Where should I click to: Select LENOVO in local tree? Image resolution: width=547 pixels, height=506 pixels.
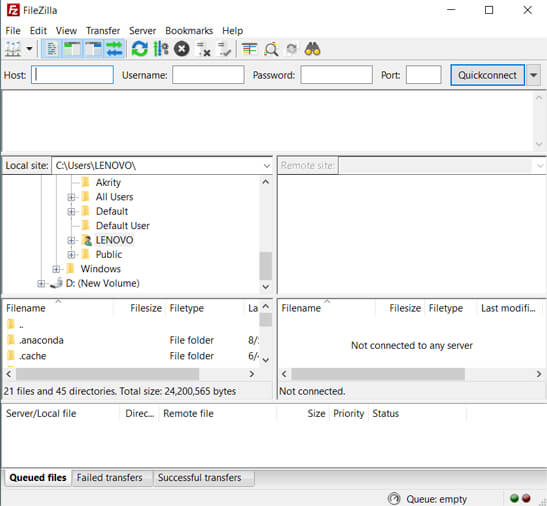[114, 240]
